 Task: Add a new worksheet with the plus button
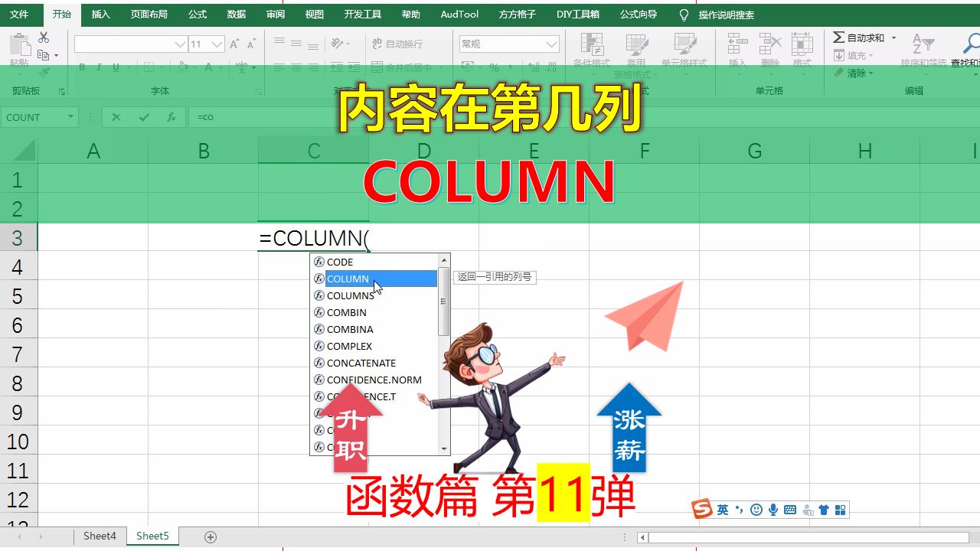point(211,536)
